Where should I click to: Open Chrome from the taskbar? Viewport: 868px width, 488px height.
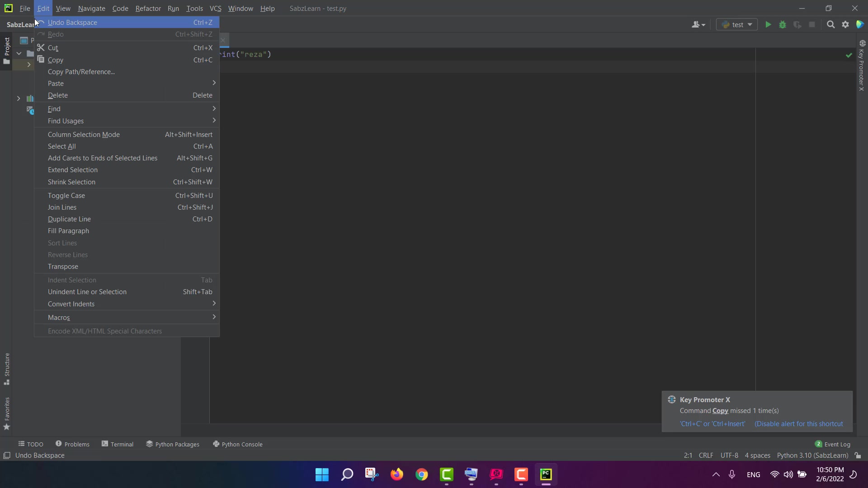click(x=421, y=474)
